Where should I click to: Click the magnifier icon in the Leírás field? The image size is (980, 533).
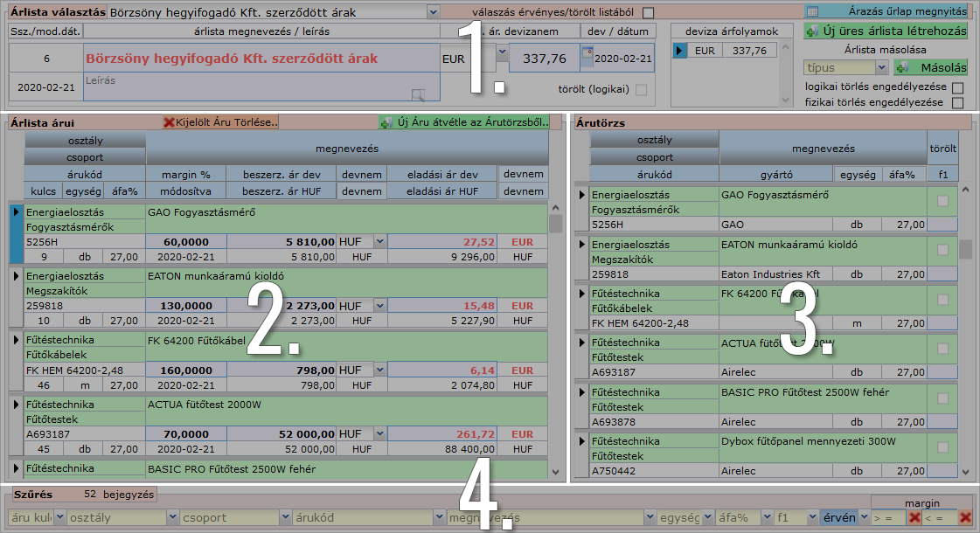[419, 95]
